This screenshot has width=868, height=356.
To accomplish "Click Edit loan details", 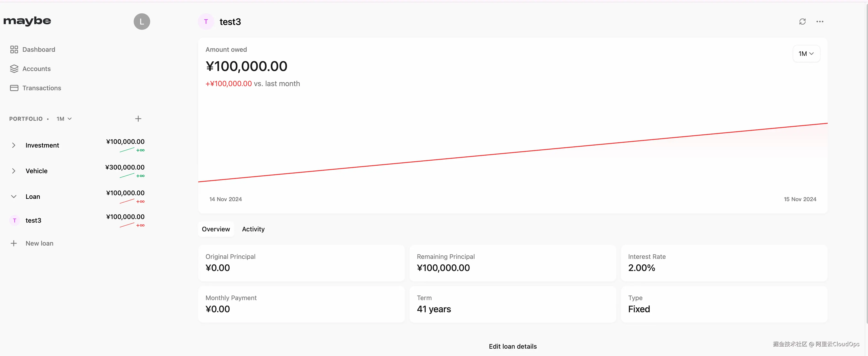I will coord(513,346).
